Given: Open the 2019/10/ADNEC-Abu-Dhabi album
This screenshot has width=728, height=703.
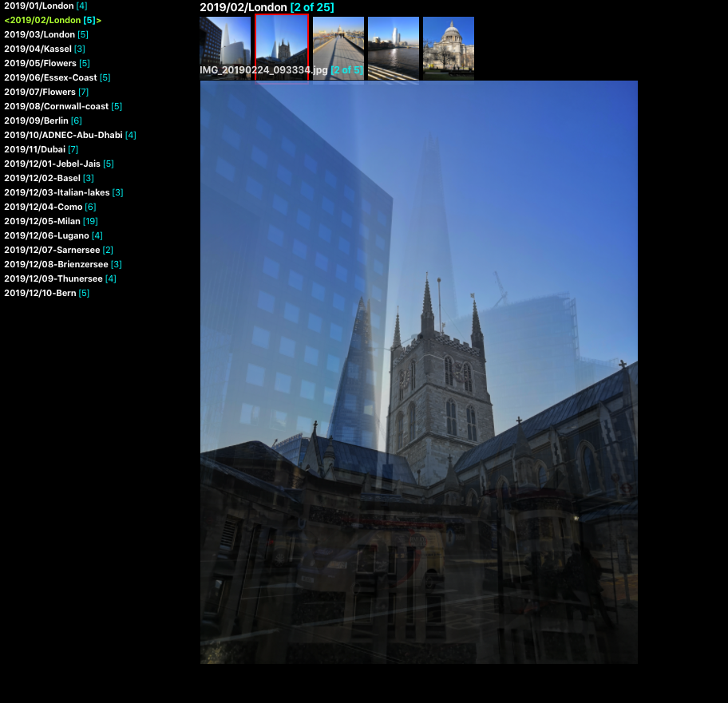Looking at the screenshot, I should [x=70, y=136].
